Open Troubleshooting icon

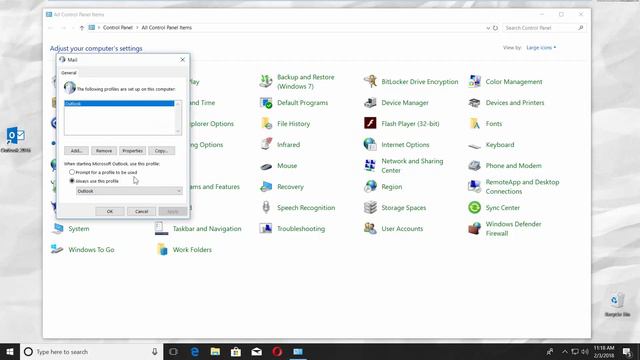[266, 228]
